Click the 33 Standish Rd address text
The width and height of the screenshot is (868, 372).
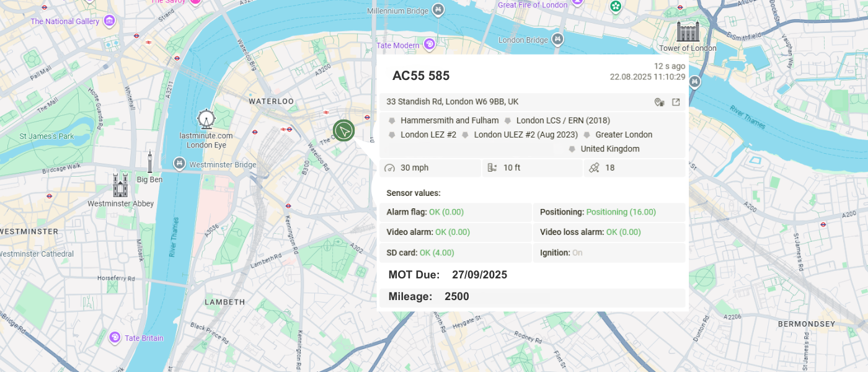click(453, 102)
